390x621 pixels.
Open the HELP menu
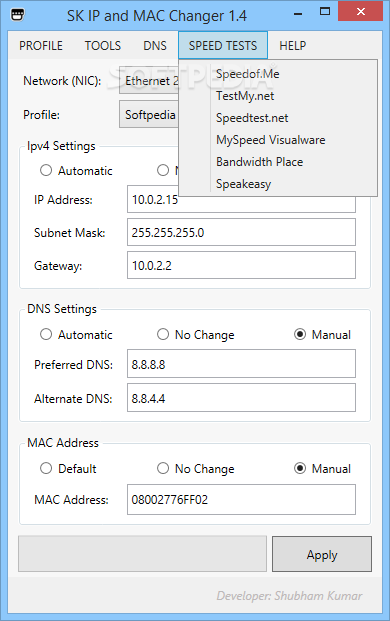(293, 46)
